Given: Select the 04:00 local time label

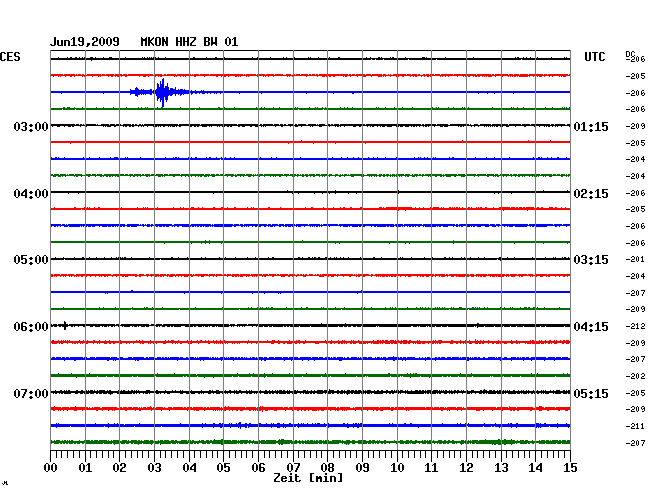Looking at the screenshot, I should pos(31,194).
